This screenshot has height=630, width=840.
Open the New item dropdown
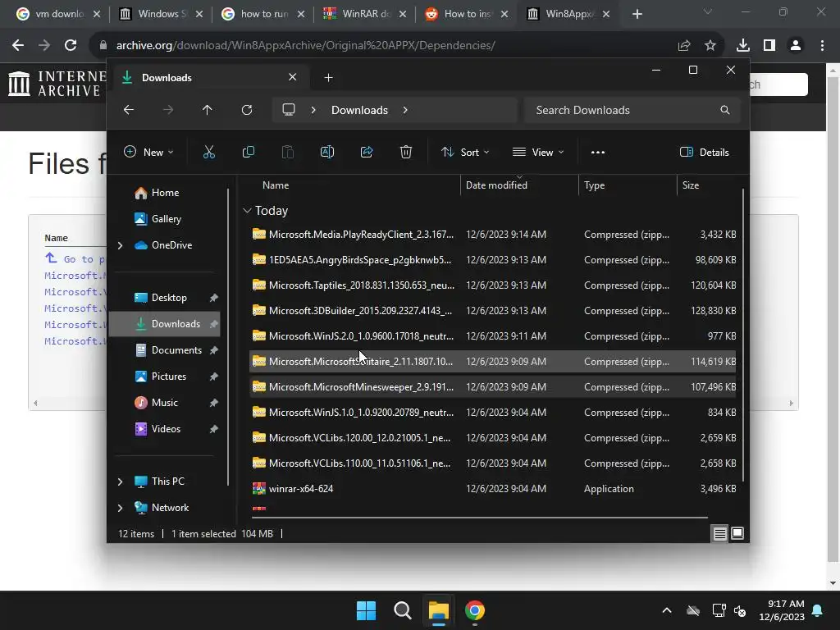(148, 152)
